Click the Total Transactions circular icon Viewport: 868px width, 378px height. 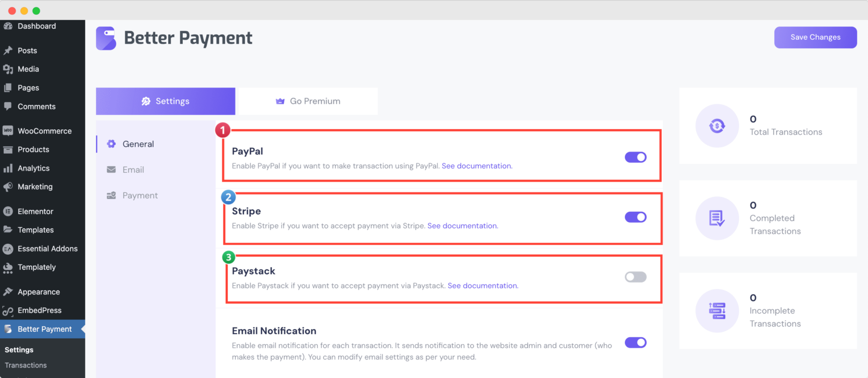(x=717, y=126)
